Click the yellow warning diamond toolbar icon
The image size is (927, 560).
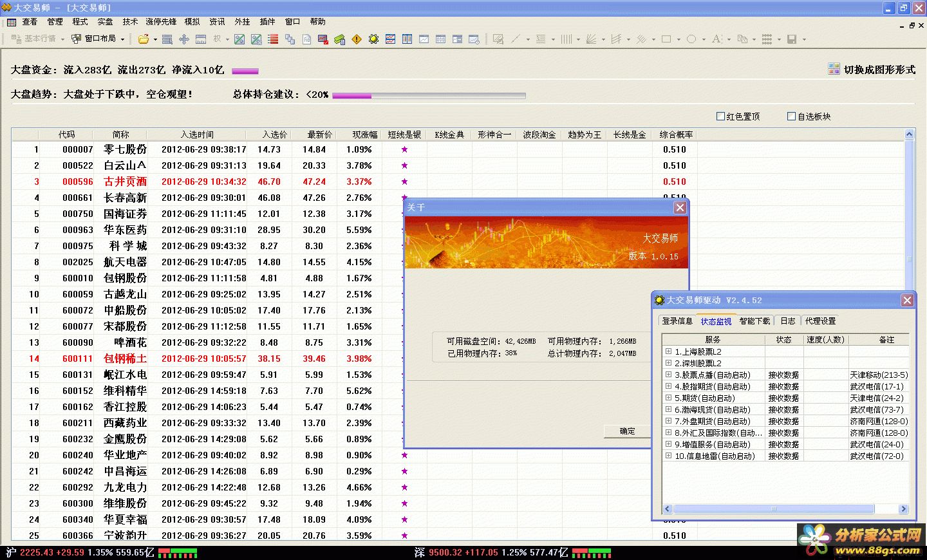click(357, 39)
